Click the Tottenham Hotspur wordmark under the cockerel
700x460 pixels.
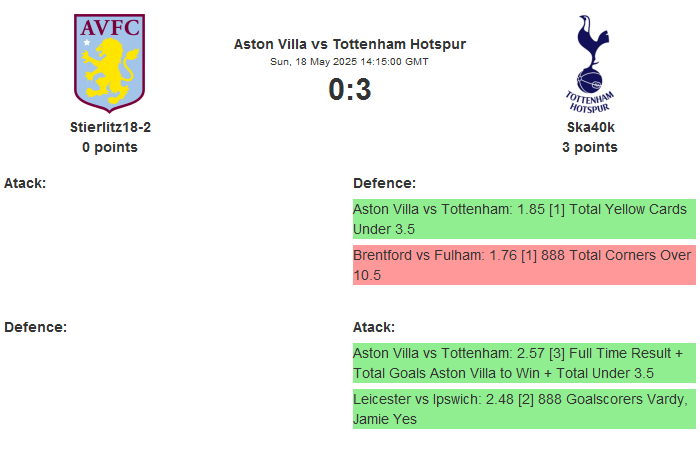(x=589, y=100)
